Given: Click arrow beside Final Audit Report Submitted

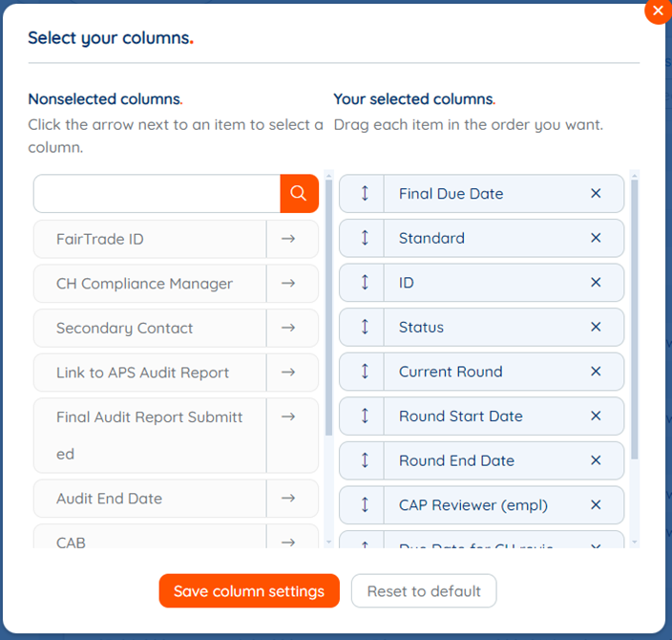Looking at the screenshot, I should (x=288, y=416).
